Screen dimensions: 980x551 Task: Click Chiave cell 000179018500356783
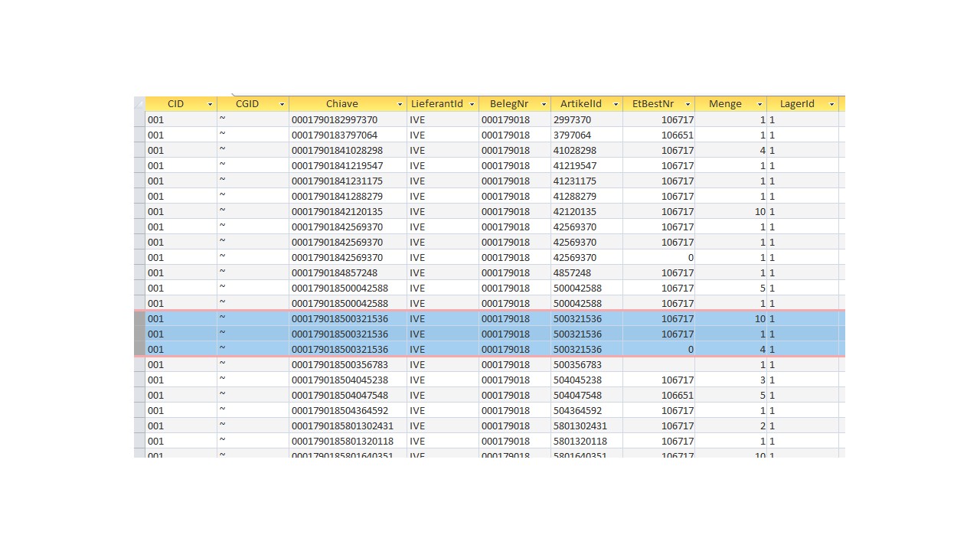coord(348,364)
